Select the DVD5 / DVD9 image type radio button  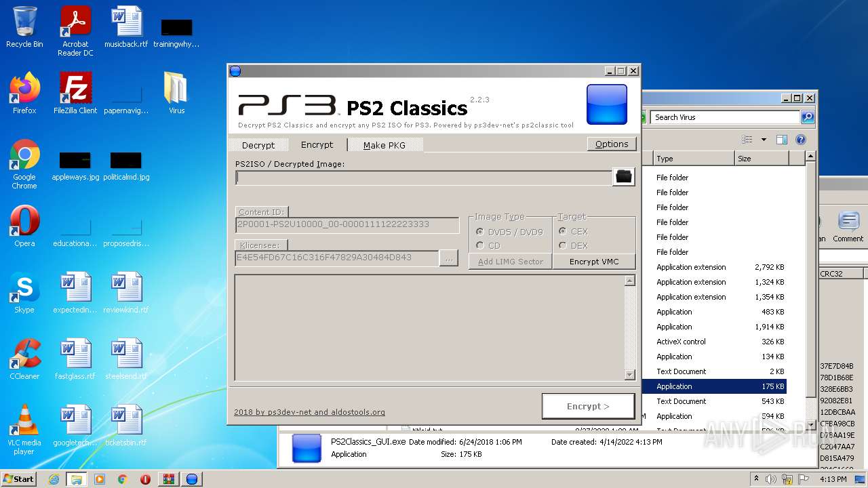480,232
